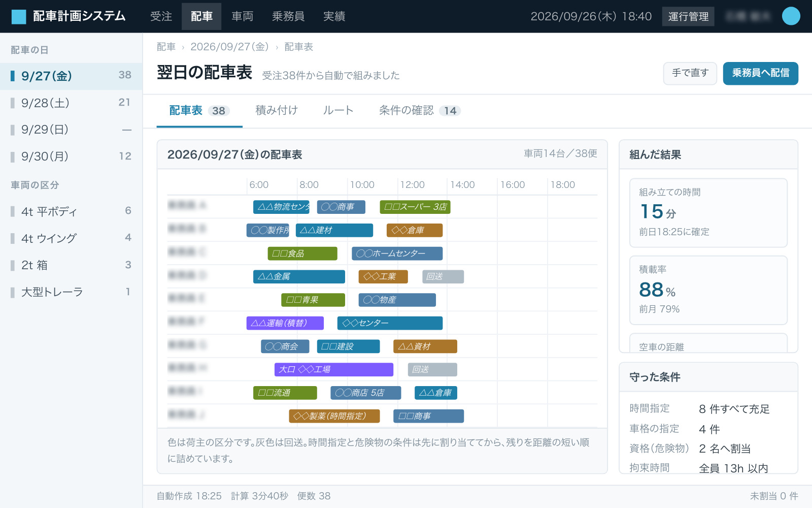Filter by 大型トレーラ vehicles
Viewport: 812px width, 508px height.
point(71,292)
